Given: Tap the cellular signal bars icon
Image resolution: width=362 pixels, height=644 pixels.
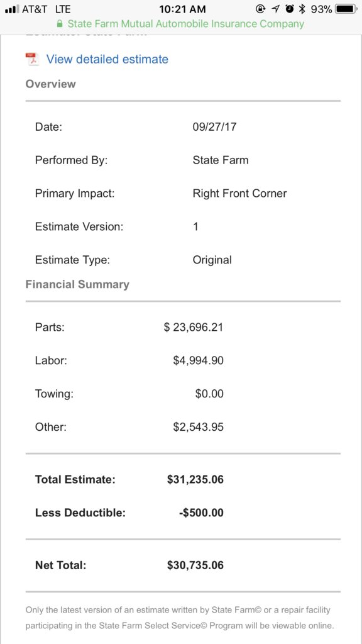Looking at the screenshot, I should pos(12,9).
